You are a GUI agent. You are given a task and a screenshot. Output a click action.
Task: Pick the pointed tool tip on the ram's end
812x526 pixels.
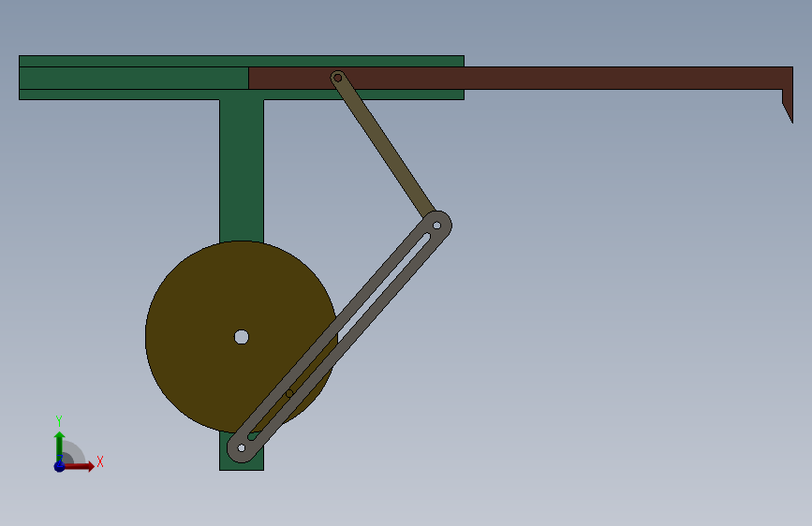[789, 106]
